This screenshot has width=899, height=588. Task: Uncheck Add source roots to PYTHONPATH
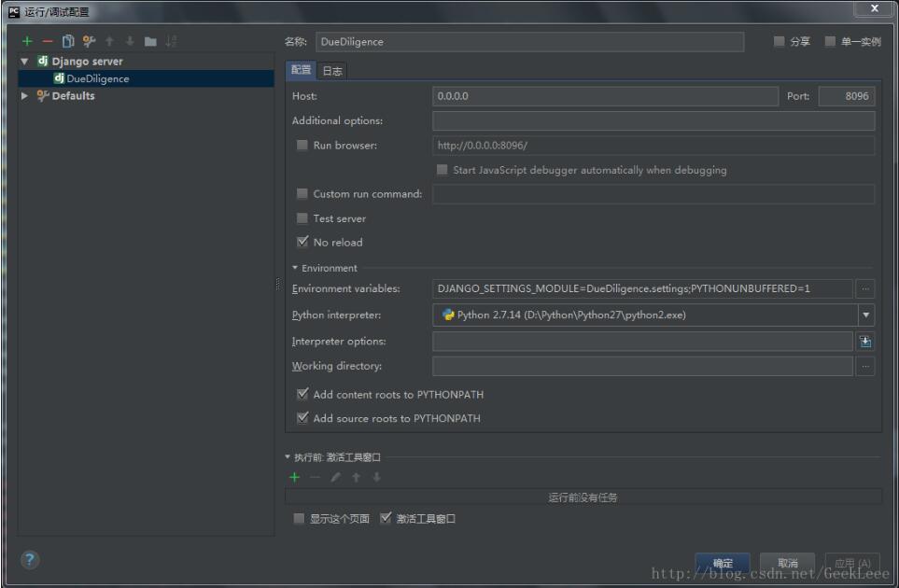(x=302, y=418)
